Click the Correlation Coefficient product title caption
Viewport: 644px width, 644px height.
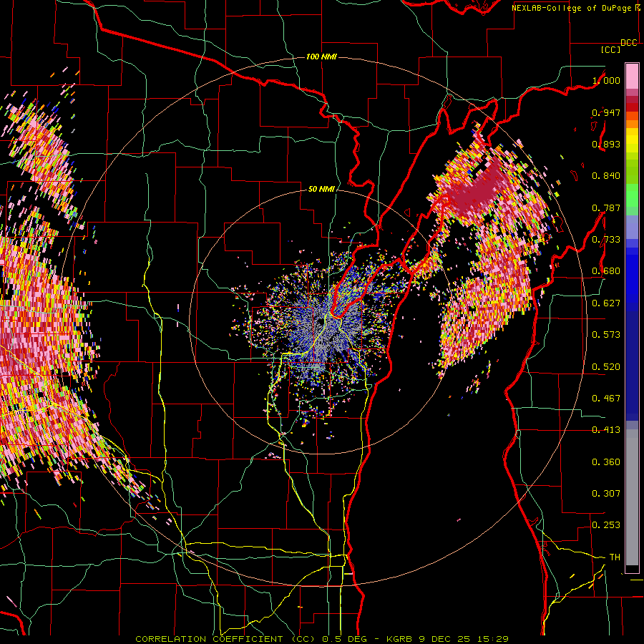point(321,639)
